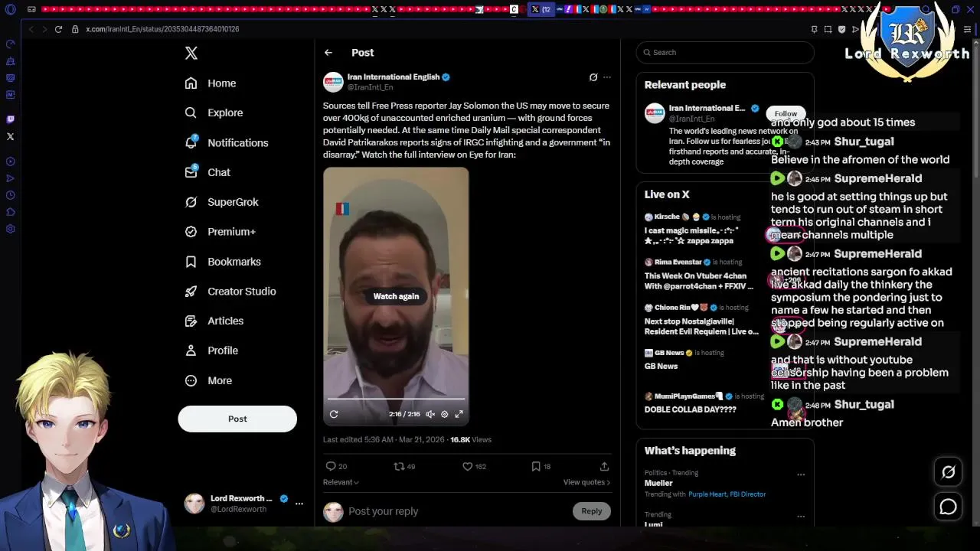This screenshot has width=980, height=551.
Task: Open Notifications in sidebar
Action: coord(227,142)
